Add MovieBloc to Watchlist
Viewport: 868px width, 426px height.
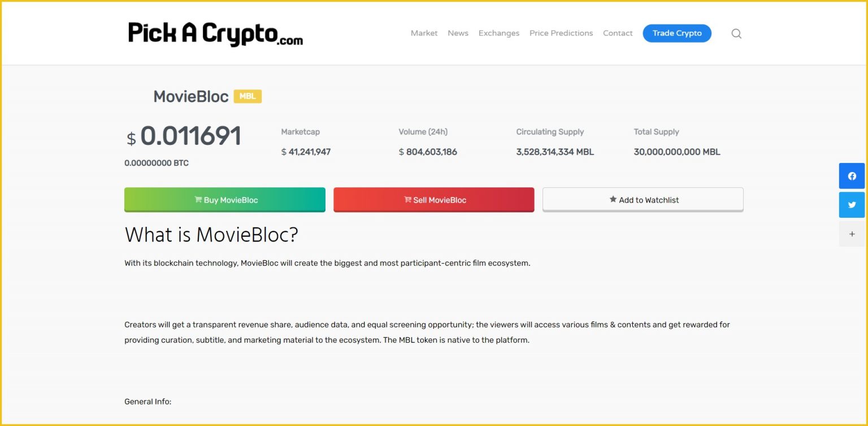[x=643, y=200]
